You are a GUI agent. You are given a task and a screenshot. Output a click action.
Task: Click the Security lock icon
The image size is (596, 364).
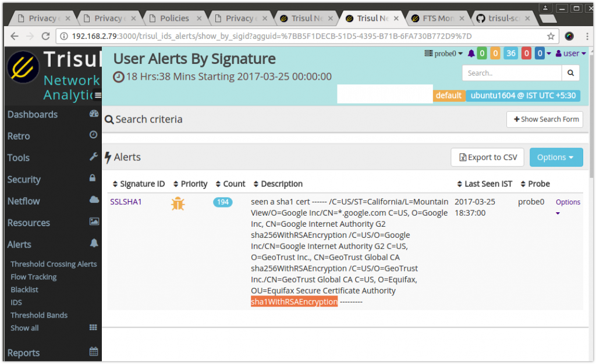[93, 178]
